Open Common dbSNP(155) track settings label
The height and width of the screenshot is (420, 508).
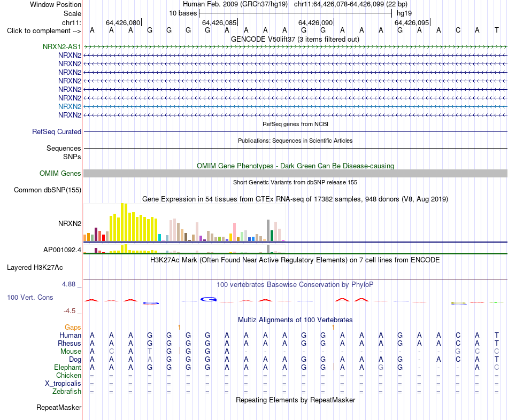47,190
